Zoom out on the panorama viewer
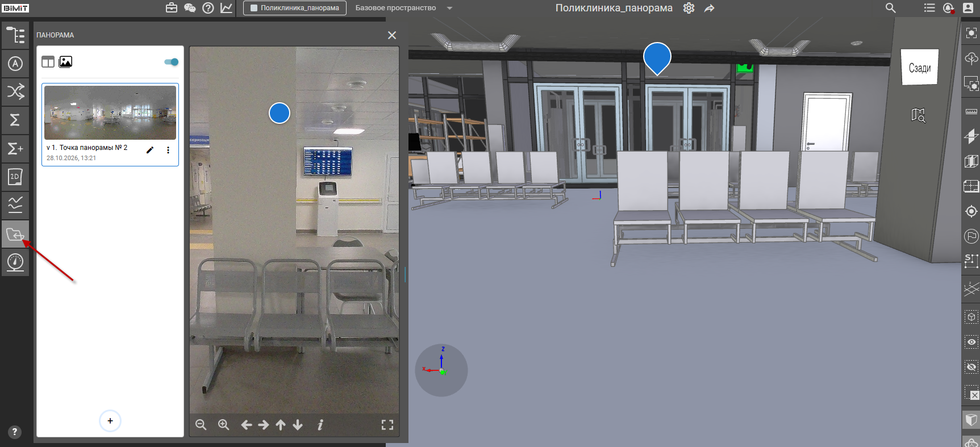This screenshot has width=980, height=447. pos(201,425)
